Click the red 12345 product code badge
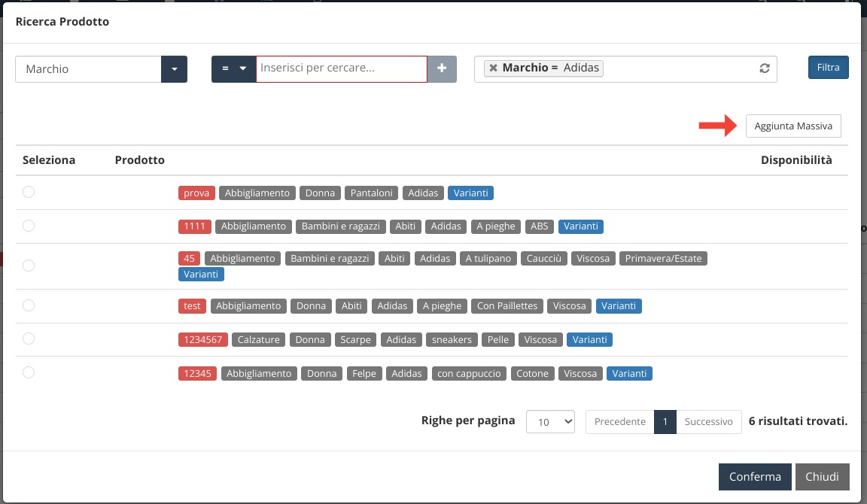This screenshot has height=504, width=867. click(x=196, y=374)
